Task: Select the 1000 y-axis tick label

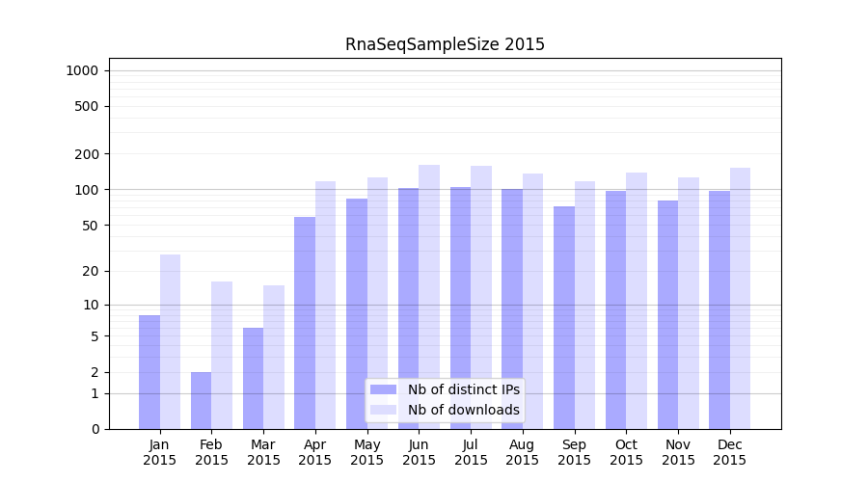Action: click(82, 70)
